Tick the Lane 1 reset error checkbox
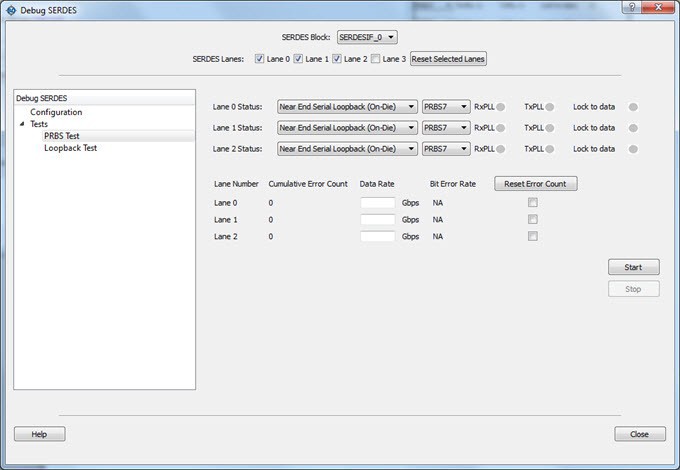 click(533, 219)
